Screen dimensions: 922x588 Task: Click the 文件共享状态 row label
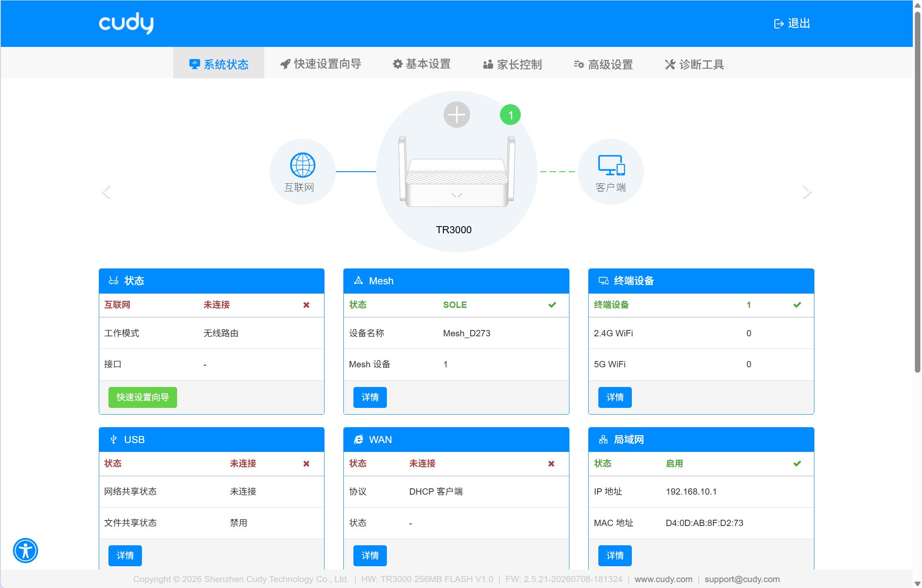pos(130,523)
